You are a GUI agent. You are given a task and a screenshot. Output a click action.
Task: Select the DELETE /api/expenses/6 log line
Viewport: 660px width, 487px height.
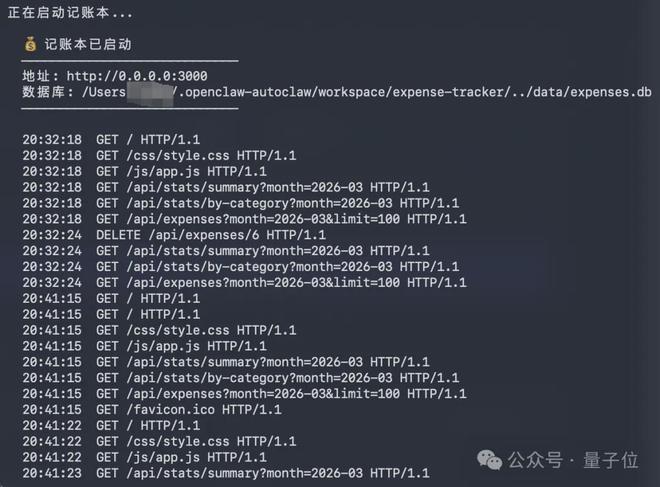point(174,235)
